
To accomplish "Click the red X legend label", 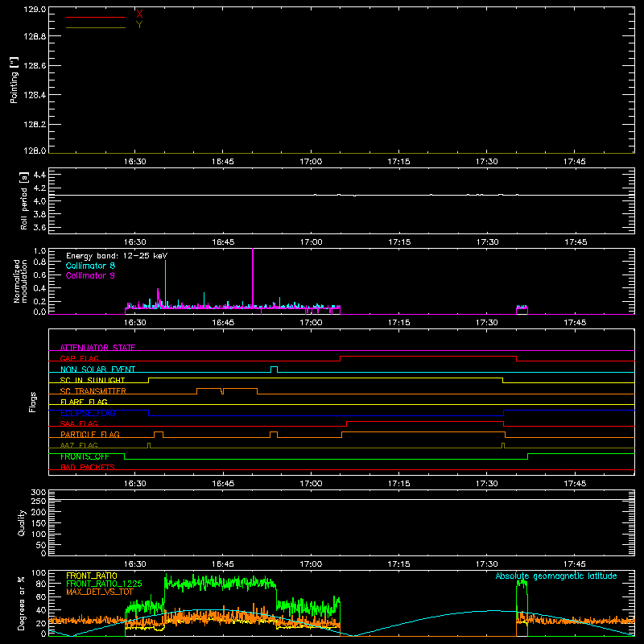I will (x=139, y=14).
